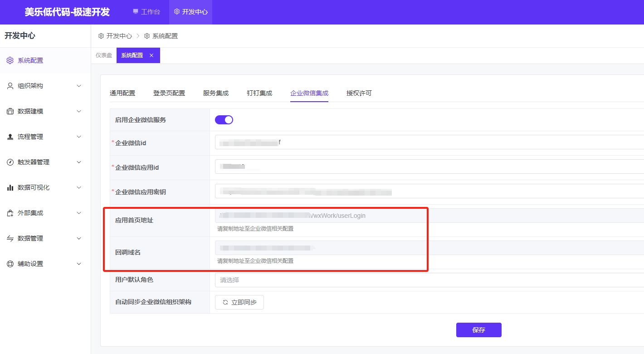This screenshot has height=354, width=644.
Task: Click the 系统配置 gear icon in sidebar
Action: coord(10,60)
